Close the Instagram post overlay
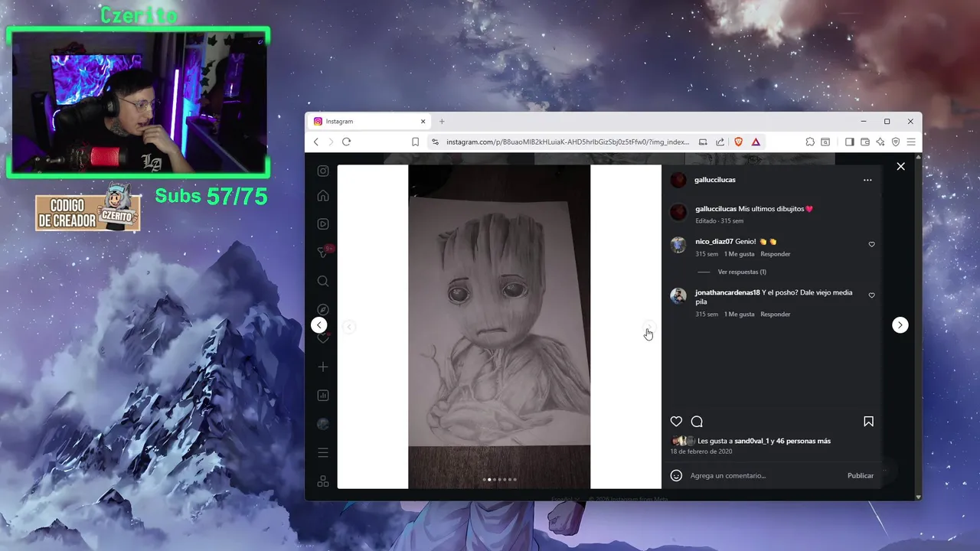 pyautogui.click(x=900, y=166)
